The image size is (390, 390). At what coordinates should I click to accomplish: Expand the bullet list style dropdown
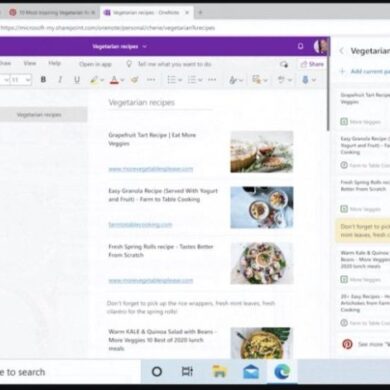(x=180, y=80)
